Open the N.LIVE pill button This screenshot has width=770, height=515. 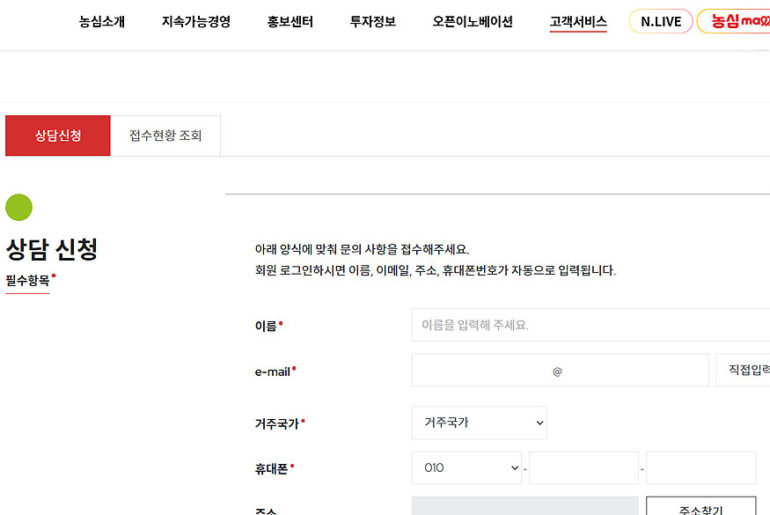660,22
